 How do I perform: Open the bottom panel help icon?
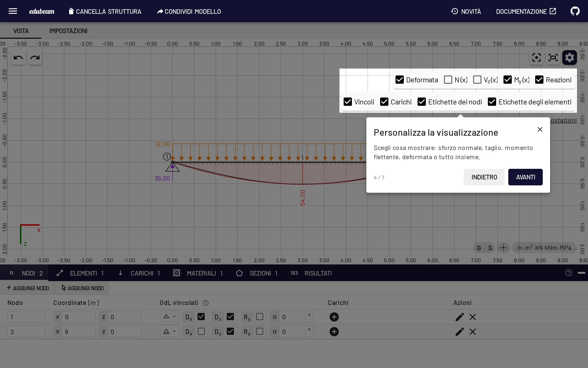coord(568,273)
